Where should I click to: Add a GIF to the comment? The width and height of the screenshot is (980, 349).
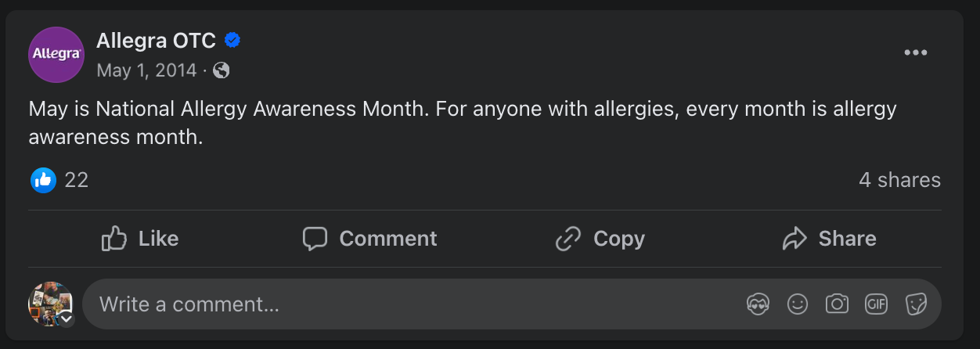pos(876,304)
